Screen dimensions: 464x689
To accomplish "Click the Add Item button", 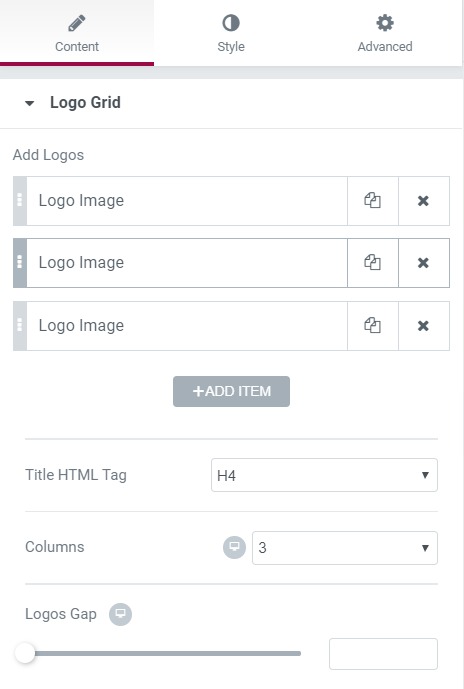I will pos(231,391).
